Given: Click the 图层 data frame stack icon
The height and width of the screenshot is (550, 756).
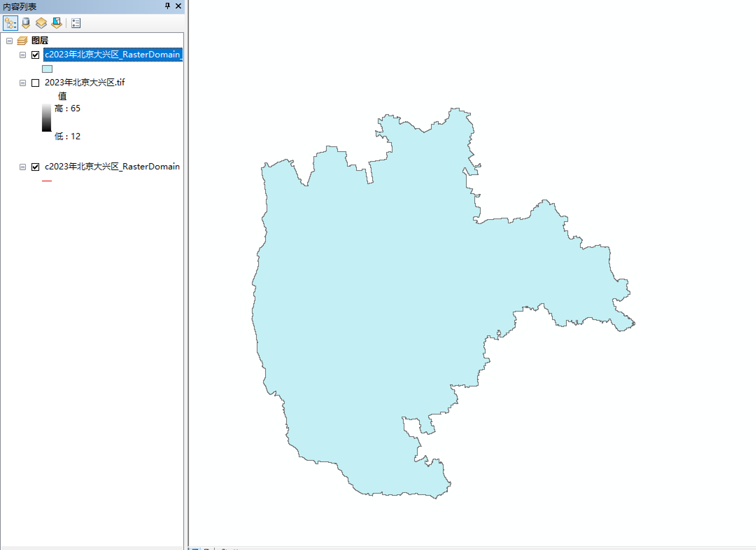Looking at the screenshot, I should (22, 41).
